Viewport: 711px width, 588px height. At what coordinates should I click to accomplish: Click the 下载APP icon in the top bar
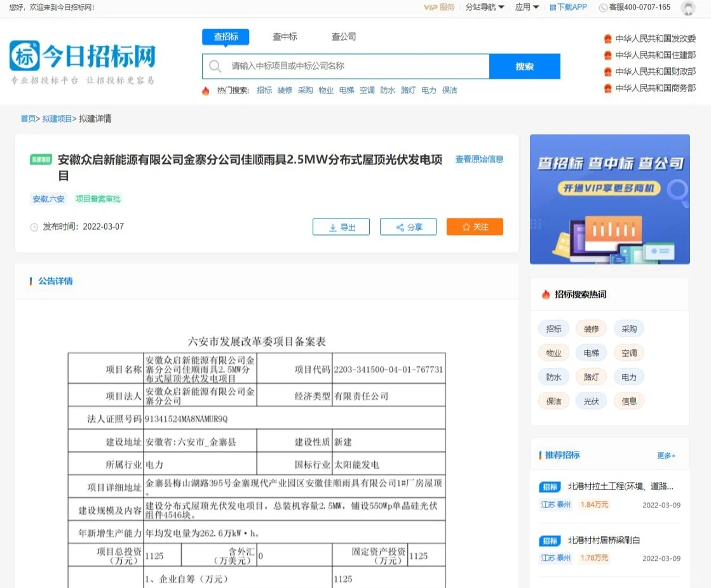552,8
